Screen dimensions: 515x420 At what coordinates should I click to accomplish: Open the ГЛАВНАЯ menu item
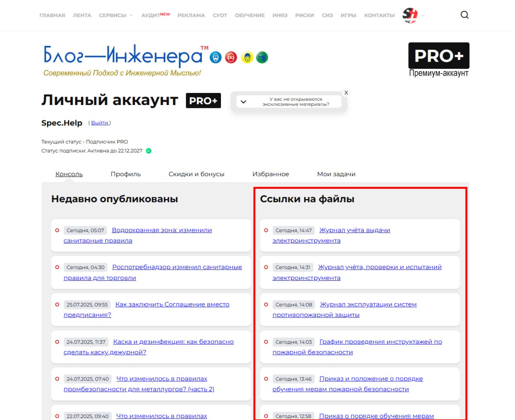pos(52,15)
